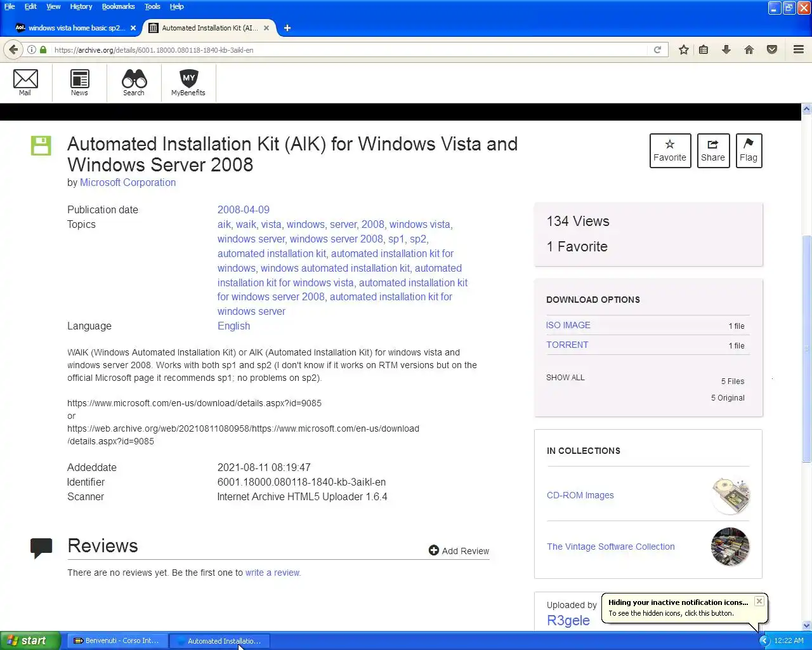812x650 pixels.
Task: Switch to Benvenuti - Corso taskbar window
Action: tap(117, 640)
